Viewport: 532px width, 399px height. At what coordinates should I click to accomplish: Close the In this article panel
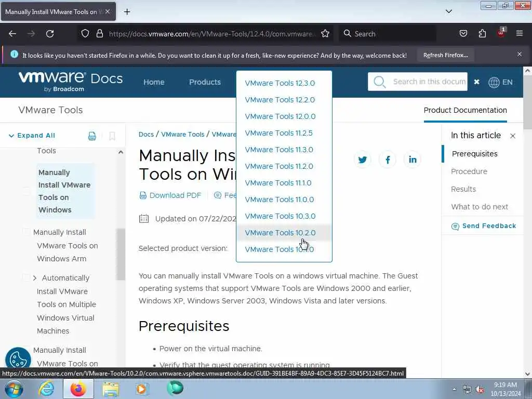click(x=513, y=136)
